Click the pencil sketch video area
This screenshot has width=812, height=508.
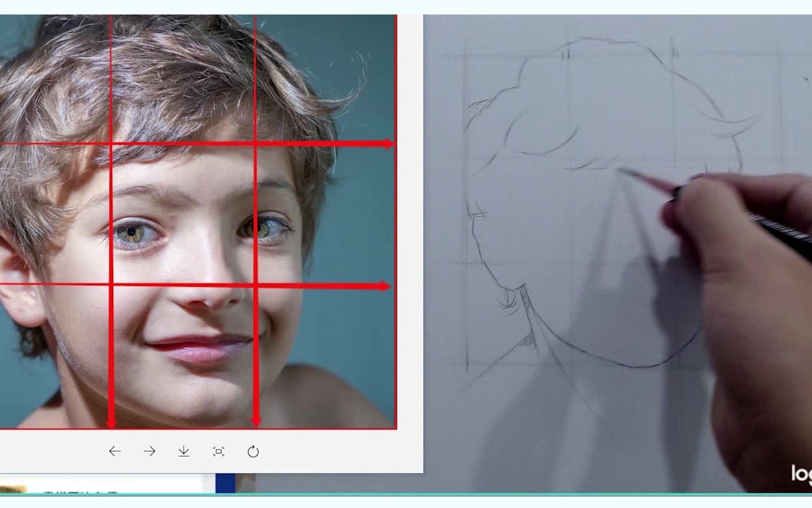(x=617, y=254)
